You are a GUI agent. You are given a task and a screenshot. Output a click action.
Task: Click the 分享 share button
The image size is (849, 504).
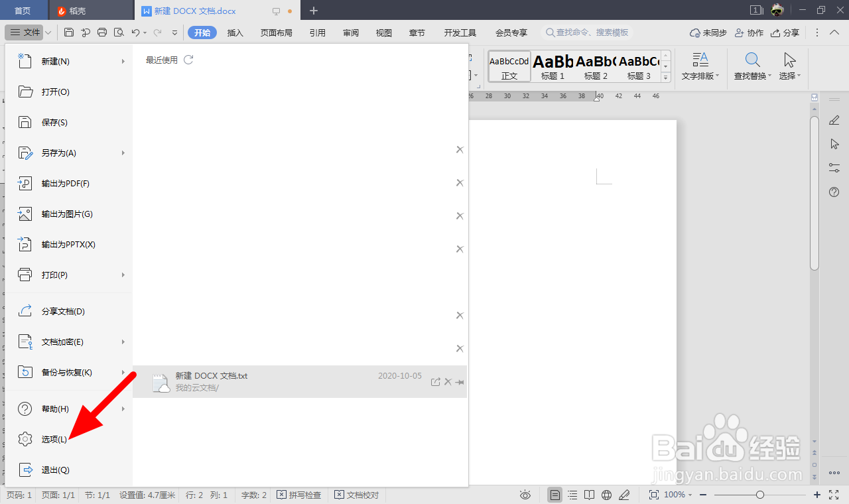coord(785,32)
